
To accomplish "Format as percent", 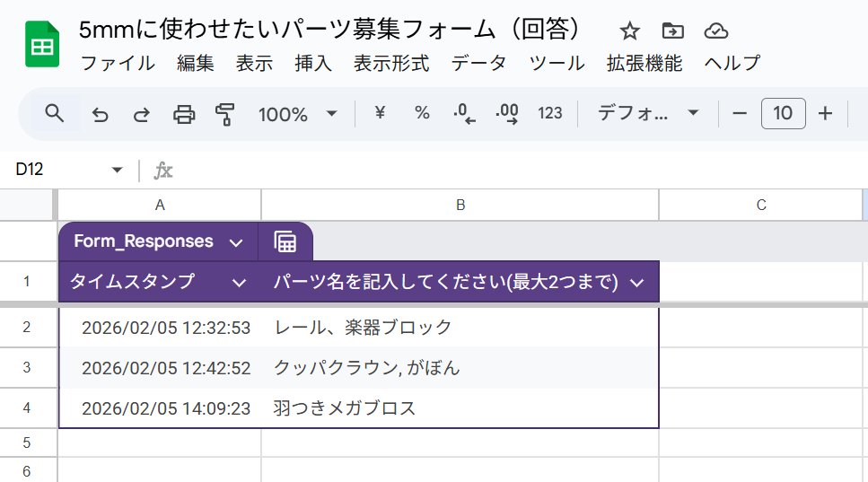I will (x=422, y=113).
